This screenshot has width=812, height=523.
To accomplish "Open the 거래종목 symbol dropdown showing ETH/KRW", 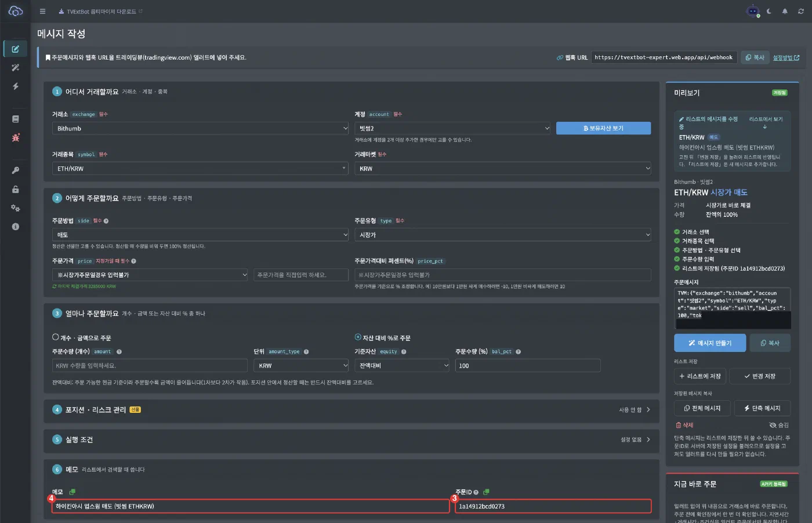I will coord(200,168).
